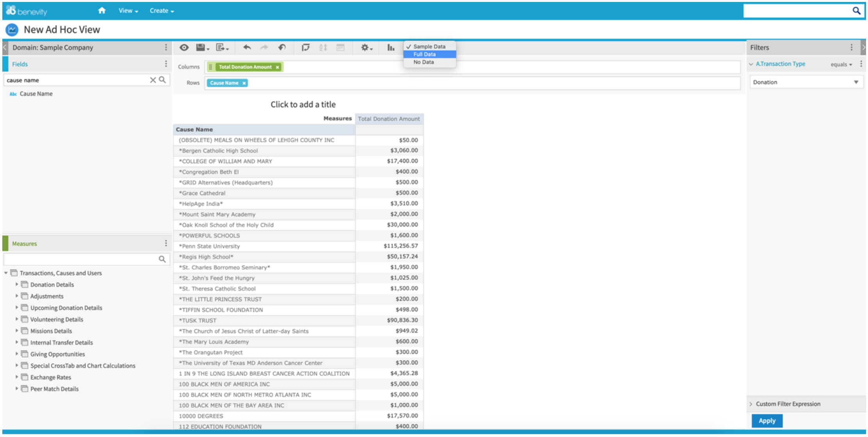Click the top search magnifier icon
This screenshot has width=868, height=437.
(x=856, y=11)
